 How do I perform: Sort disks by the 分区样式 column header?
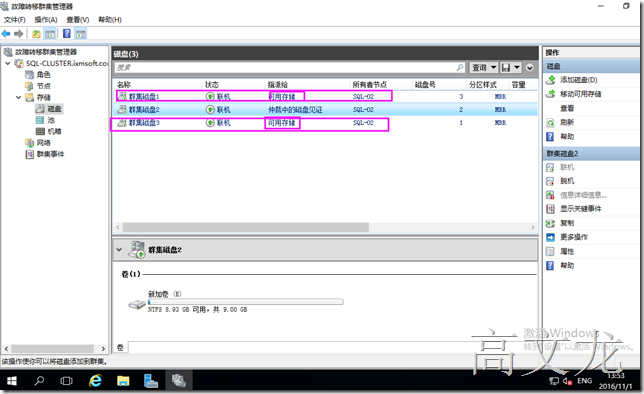tap(483, 85)
